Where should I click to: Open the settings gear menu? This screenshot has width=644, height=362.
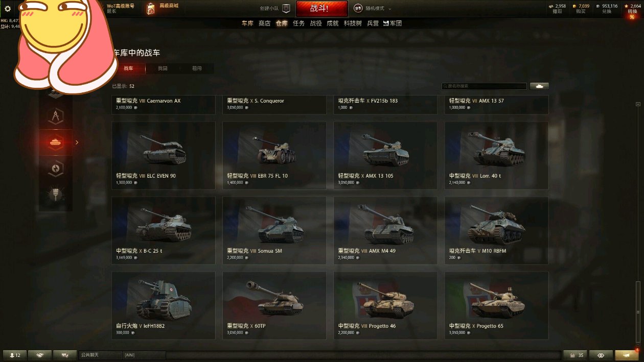(8, 9)
